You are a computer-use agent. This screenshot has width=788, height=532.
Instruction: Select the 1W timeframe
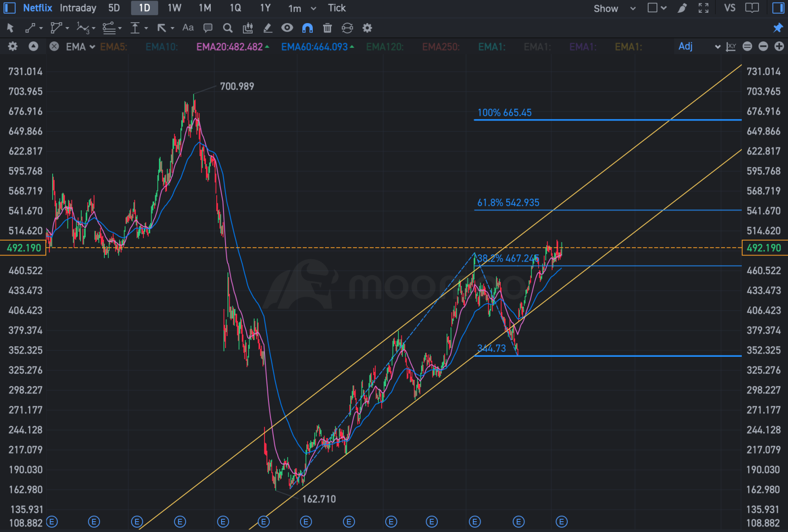pyautogui.click(x=174, y=8)
